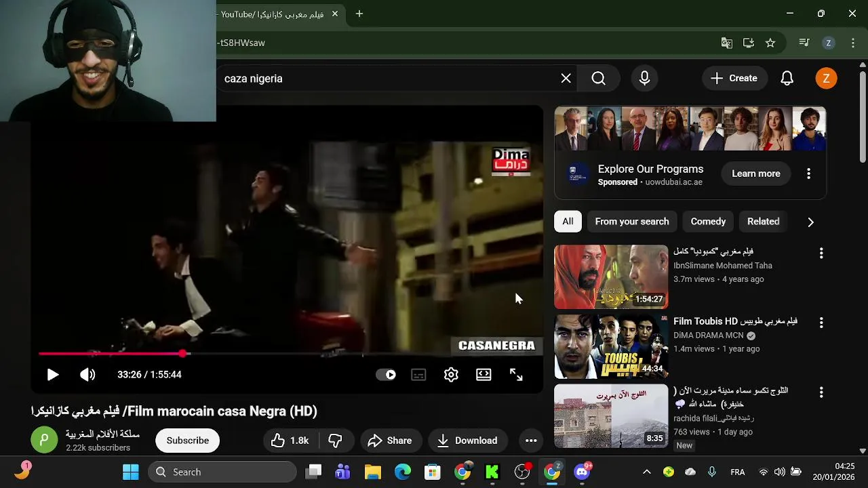Select the All filter chip
Image resolution: width=868 pixels, height=488 pixels.
pyautogui.click(x=568, y=222)
